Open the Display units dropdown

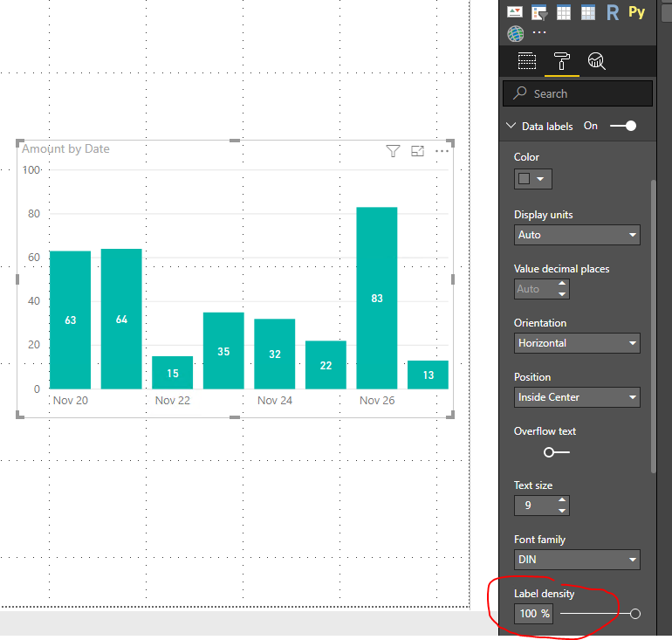(x=577, y=235)
